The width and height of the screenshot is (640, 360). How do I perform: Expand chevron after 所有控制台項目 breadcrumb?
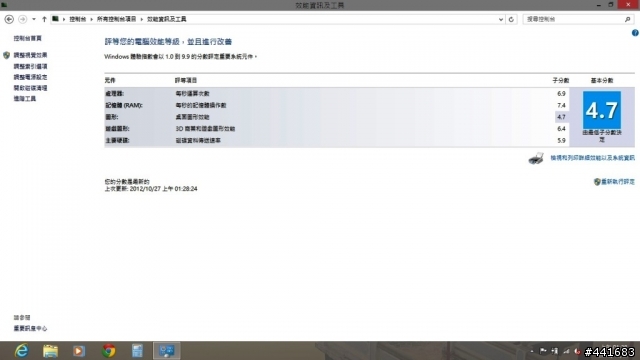[142, 19]
